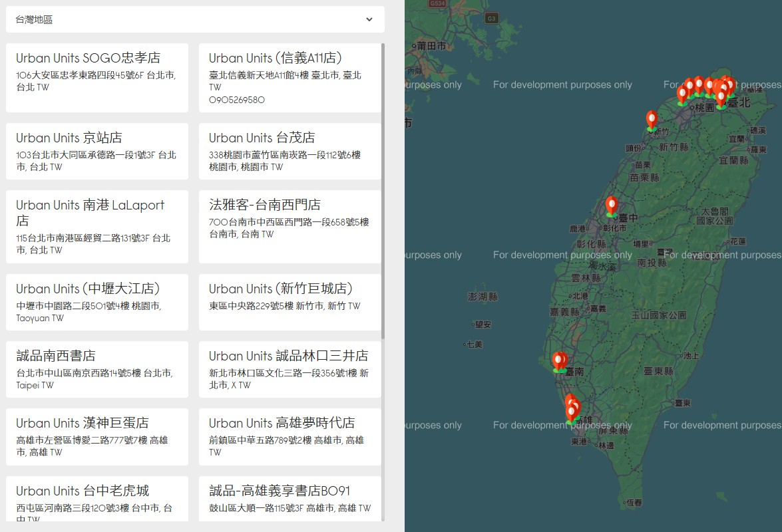Click the 臺東縣 label on map
Image resolution: width=782 pixels, height=532 pixels.
[x=658, y=371]
